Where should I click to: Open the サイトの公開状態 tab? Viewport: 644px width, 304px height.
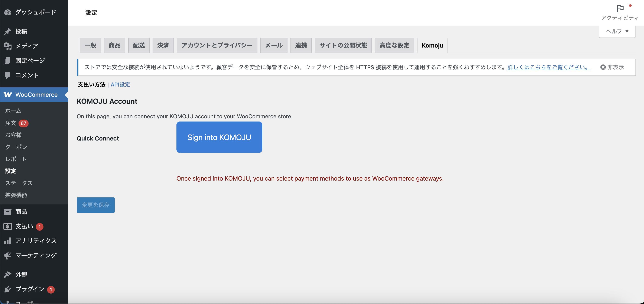pos(343,45)
